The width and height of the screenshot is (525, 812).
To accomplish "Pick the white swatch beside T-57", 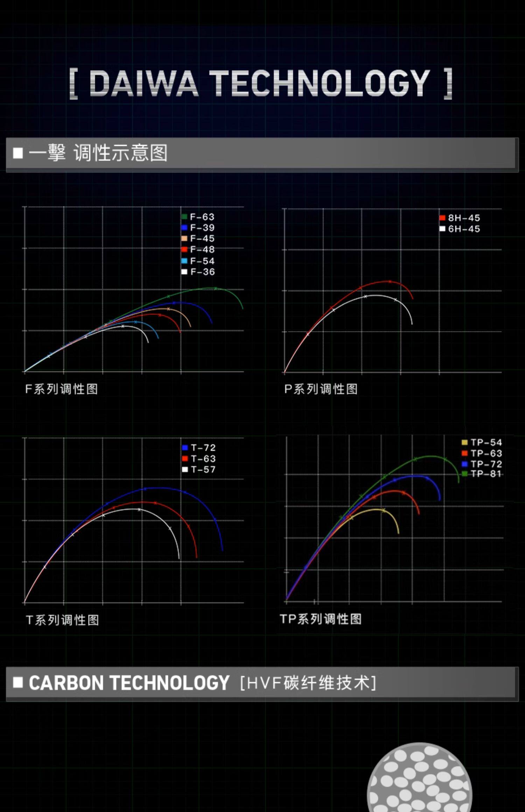I will pos(185,469).
